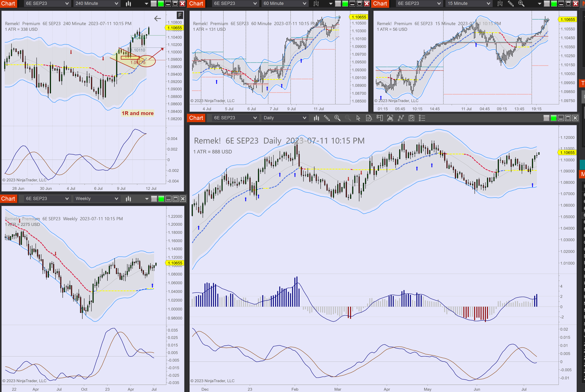
Task: Click bar-type icon in 60 Minute chart
Action: click(x=316, y=4)
